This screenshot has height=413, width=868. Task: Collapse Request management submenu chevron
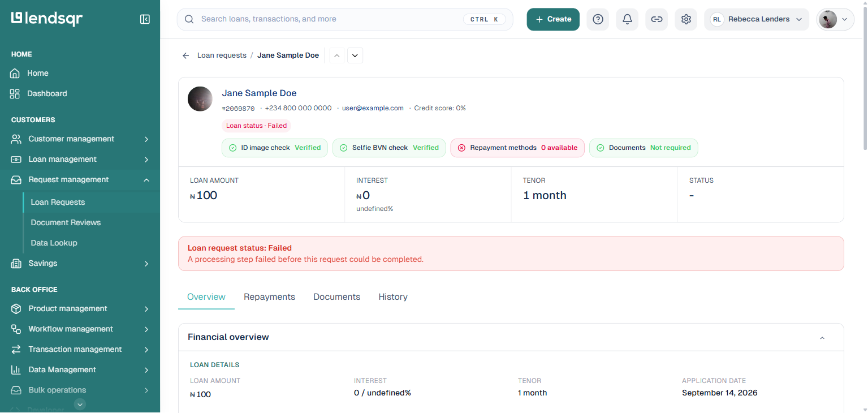(x=146, y=180)
